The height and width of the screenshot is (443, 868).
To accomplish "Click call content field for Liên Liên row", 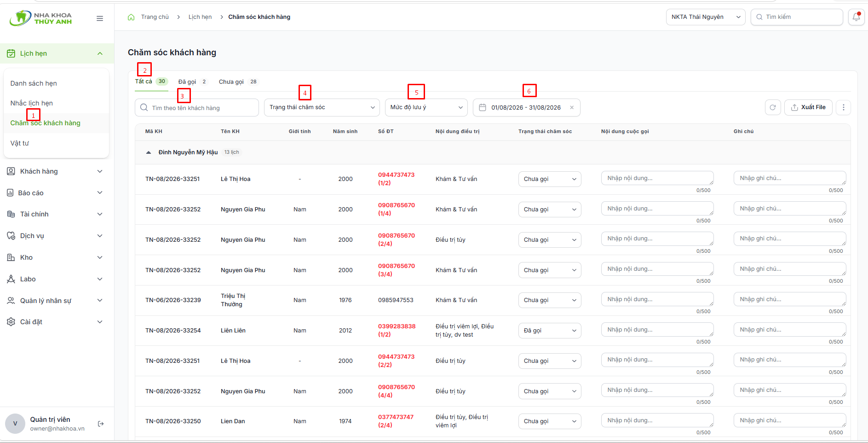I will [657, 330].
